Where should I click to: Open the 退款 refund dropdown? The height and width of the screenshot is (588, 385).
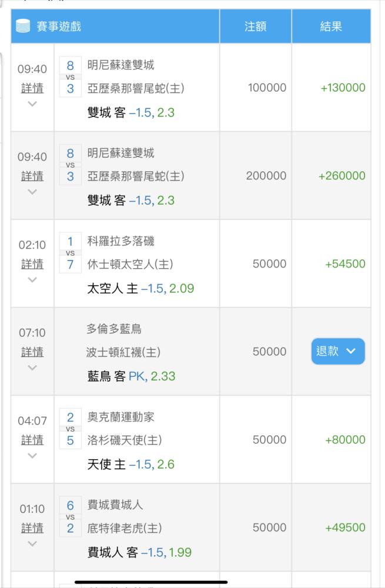(338, 352)
